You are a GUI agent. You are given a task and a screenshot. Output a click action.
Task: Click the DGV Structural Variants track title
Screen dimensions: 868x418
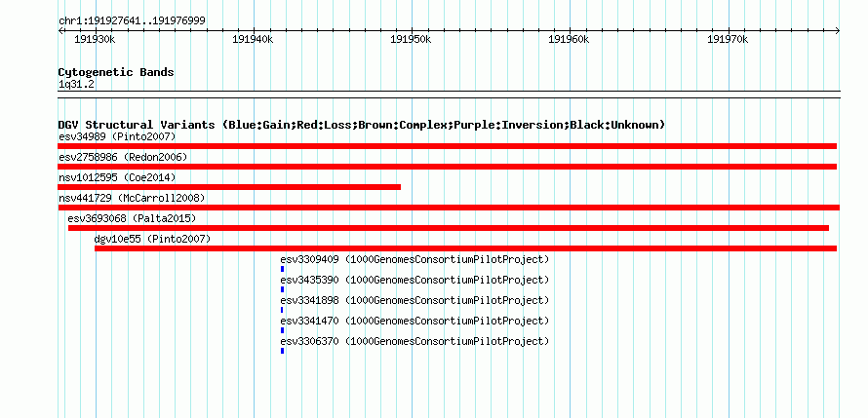point(362,125)
